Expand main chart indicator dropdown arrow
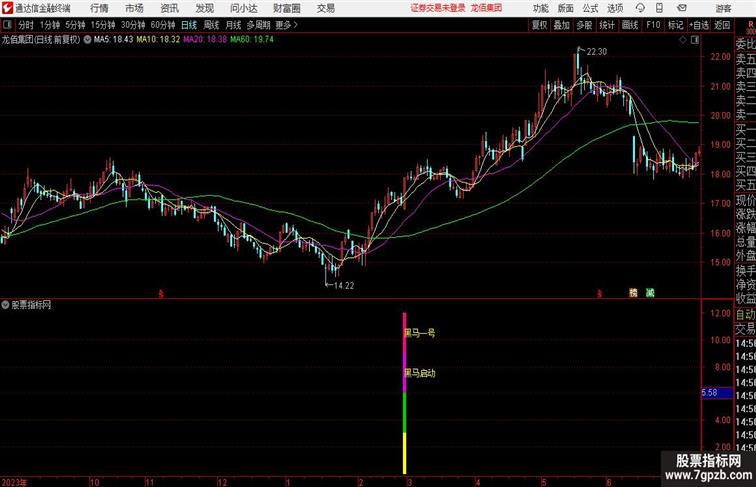Image resolution: width=756 pixels, height=487 pixels. click(x=87, y=40)
